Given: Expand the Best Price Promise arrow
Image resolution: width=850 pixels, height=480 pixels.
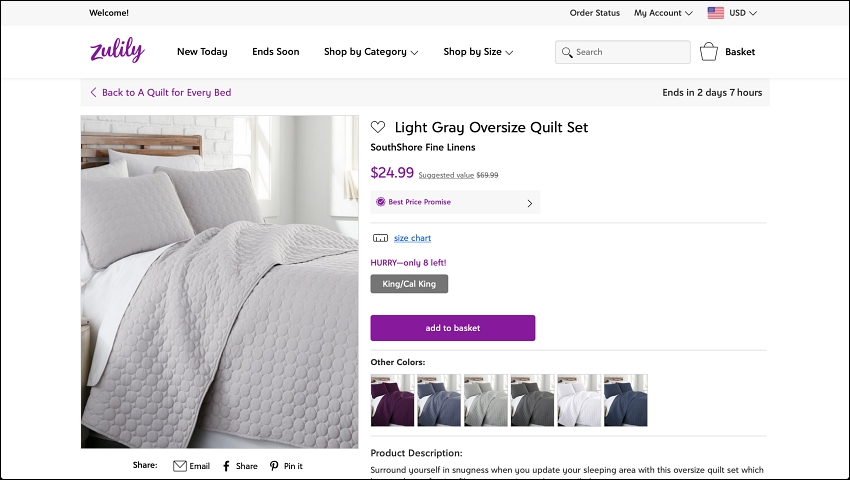Looking at the screenshot, I should (x=530, y=203).
